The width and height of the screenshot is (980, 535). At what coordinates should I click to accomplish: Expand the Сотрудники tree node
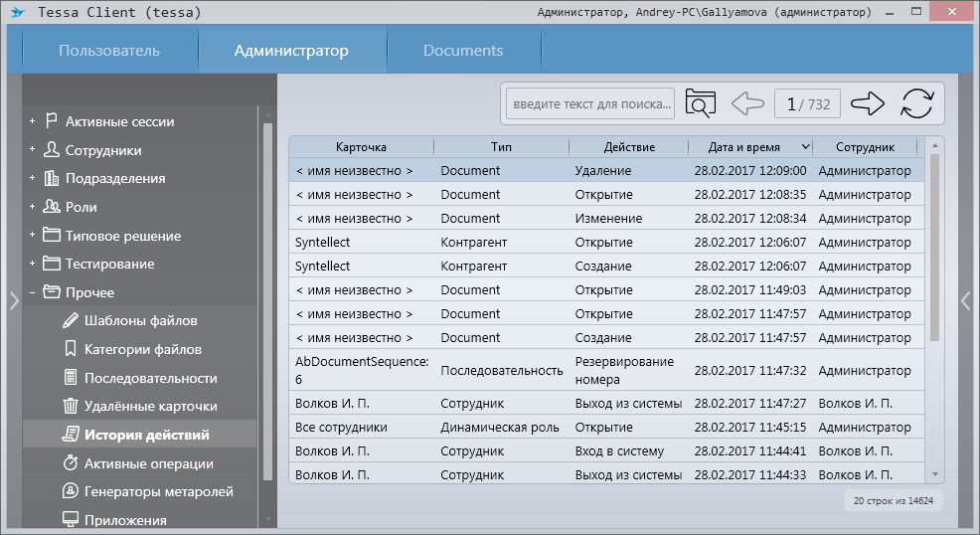(32, 150)
